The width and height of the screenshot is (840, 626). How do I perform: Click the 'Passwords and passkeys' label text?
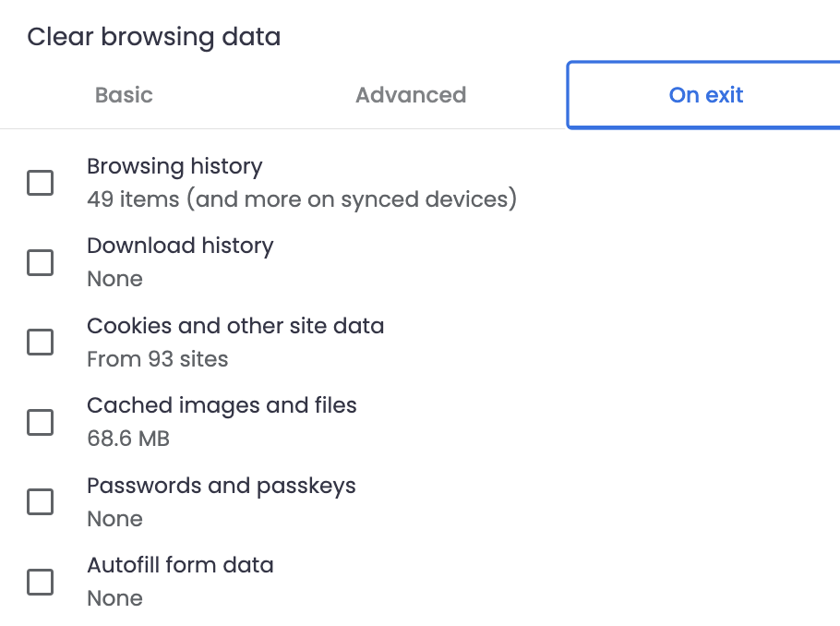222,486
